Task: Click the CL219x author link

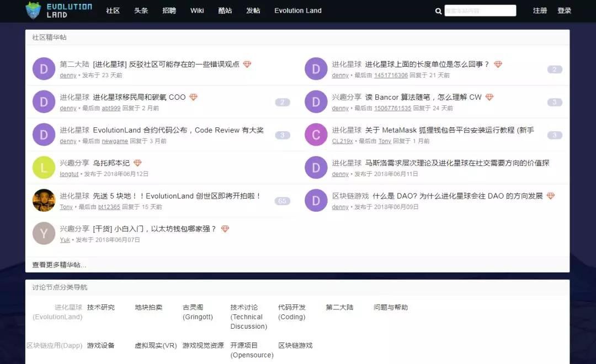Action: coord(342,141)
